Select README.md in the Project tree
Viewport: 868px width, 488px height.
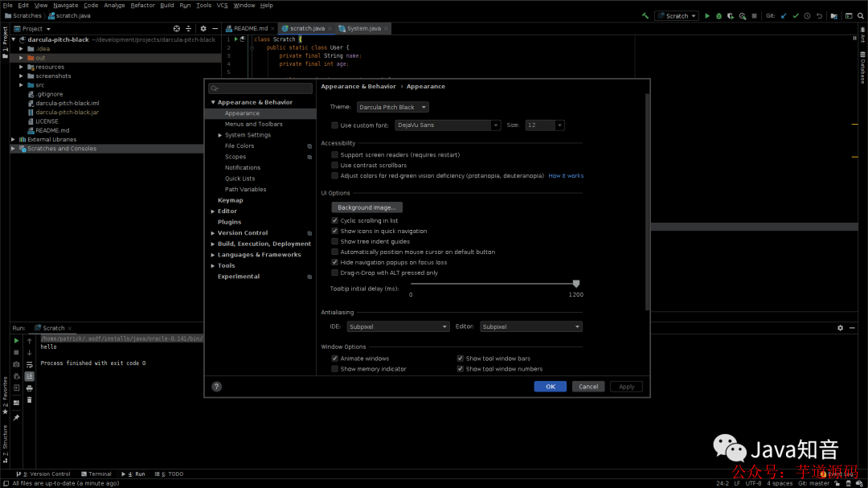(52, 130)
